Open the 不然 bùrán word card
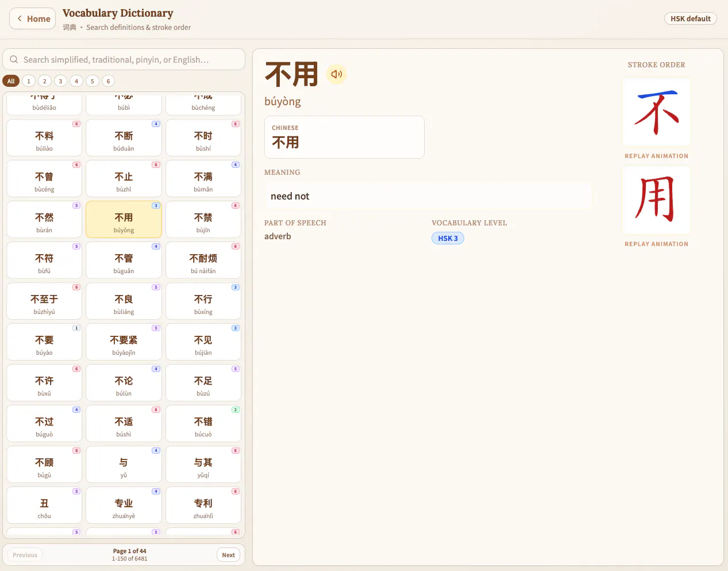Image resolution: width=728 pixels, height=571 pixels. click(44, 220)
